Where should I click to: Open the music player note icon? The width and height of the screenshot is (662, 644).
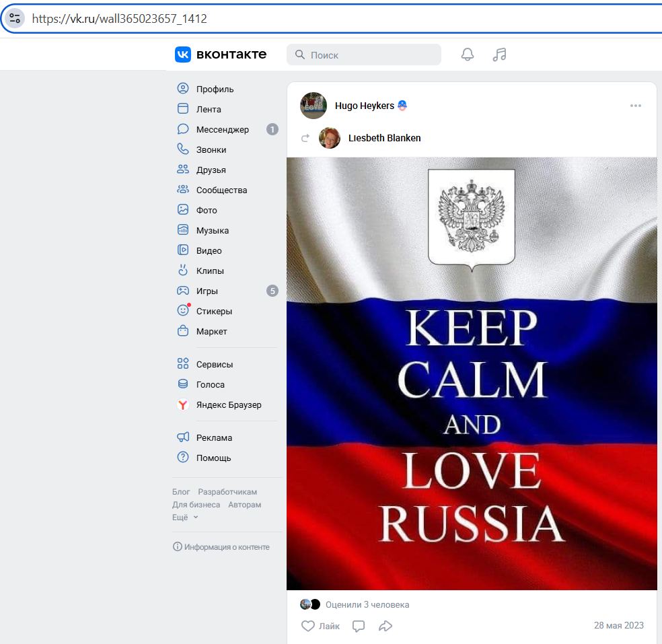(499, 55)
